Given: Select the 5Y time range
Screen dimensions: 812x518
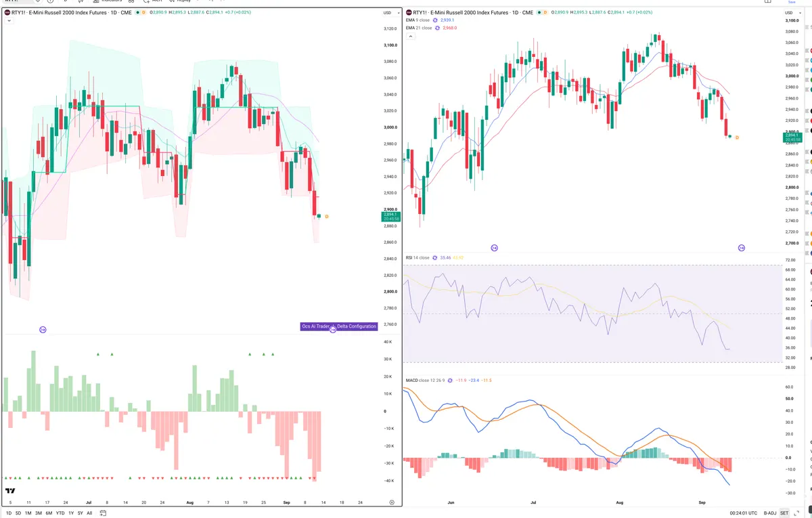Looking at the screenshot, I should [x=81, y=513].
